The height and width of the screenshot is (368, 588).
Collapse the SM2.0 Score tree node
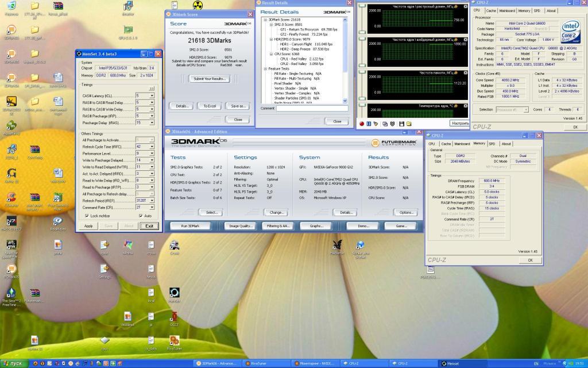coord(271,24)
